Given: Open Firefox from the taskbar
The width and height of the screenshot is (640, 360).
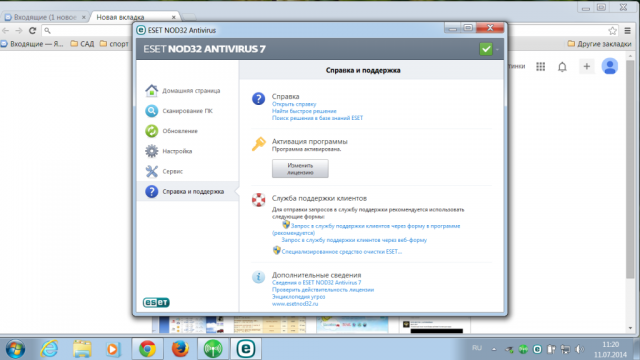Looking at the screenshot, I should 180,349.
